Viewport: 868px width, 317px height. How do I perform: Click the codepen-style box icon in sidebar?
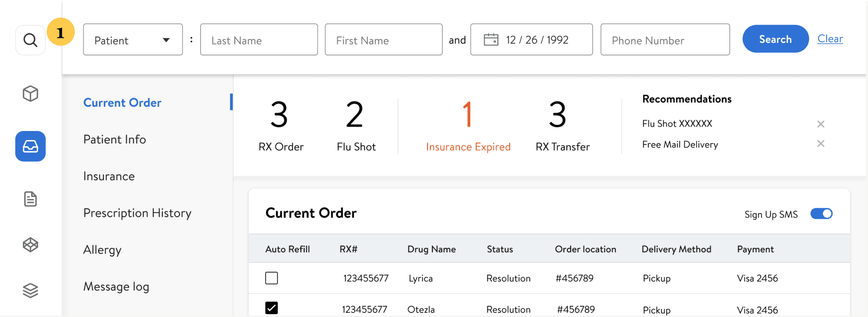point(30,245)
